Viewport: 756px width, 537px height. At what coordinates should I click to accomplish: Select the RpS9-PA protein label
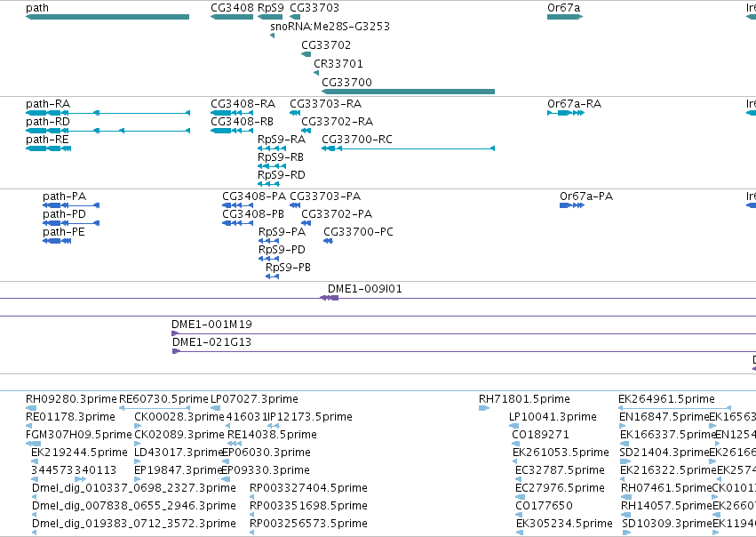coord(282,232)
